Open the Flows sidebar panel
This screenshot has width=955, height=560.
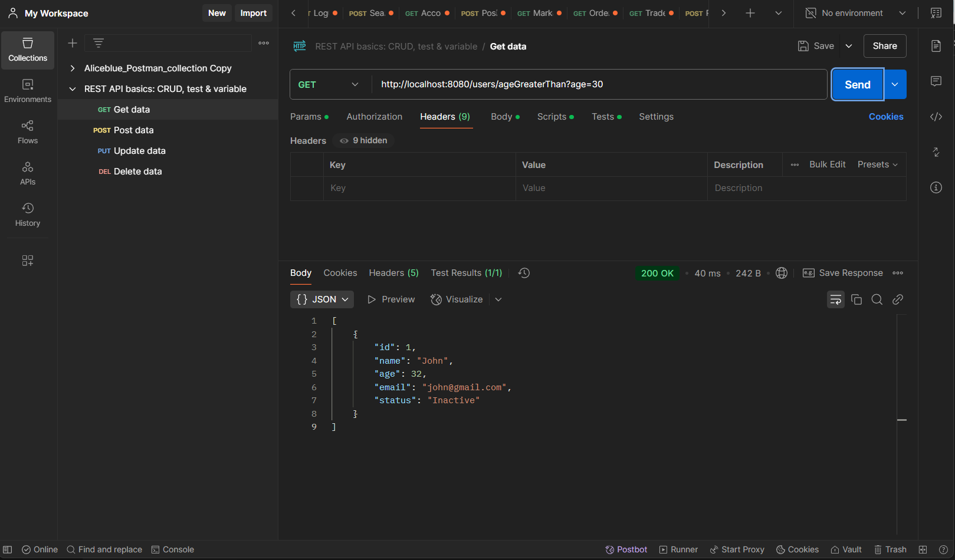pyautogui.click(x=28, y=133)
